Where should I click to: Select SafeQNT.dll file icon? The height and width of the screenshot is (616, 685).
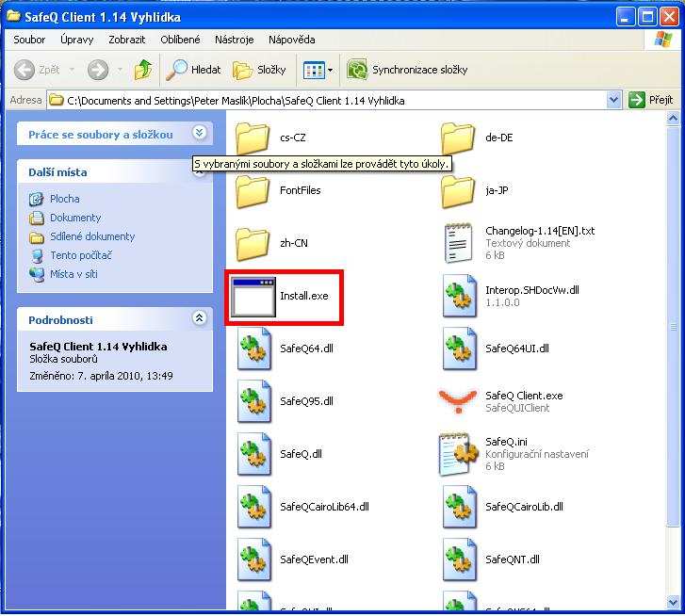click(x=459, y=560)
